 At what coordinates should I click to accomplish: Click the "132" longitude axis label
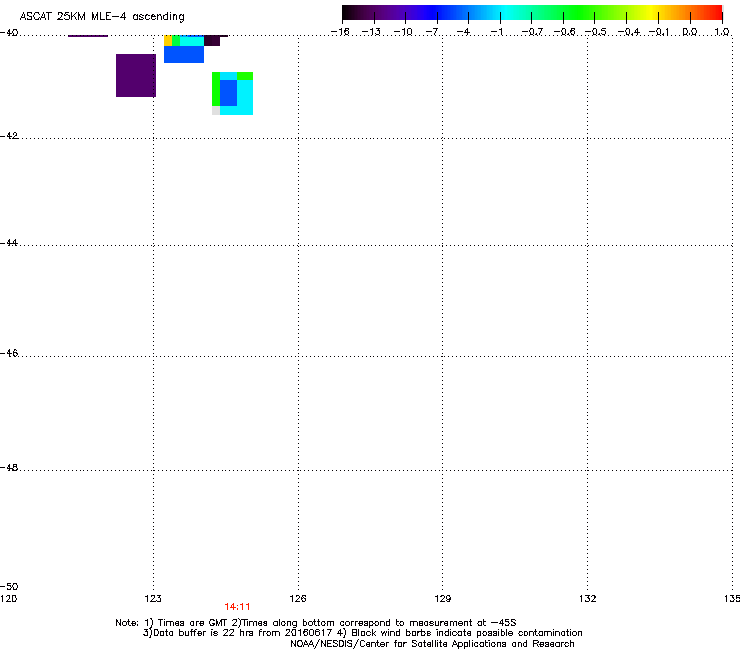(x=588, y=599)
